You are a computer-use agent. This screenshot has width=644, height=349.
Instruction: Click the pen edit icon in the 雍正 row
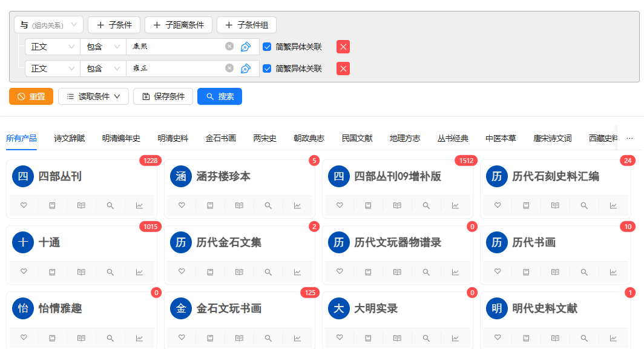pyautogui.click(x=246, y=68)
